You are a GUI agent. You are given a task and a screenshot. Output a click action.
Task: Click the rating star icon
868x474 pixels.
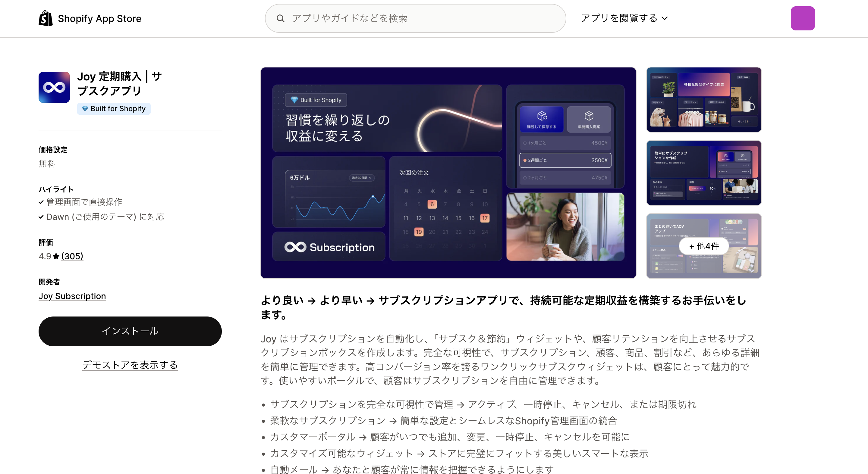pyautogui.click(x=56, y=256)
